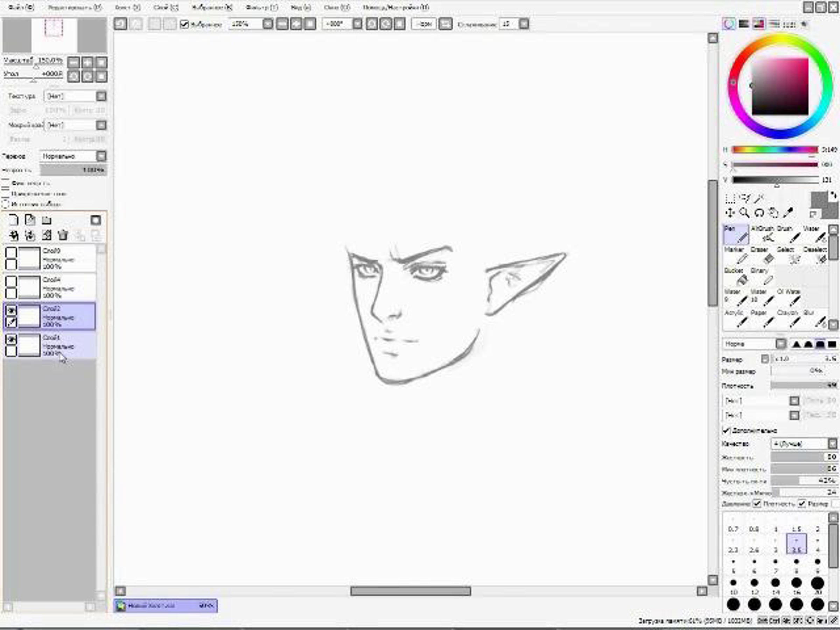Click the trash icon to delete layer
Image resolution: width=840 pixels, height=630 pixels.
coord(63,236)
